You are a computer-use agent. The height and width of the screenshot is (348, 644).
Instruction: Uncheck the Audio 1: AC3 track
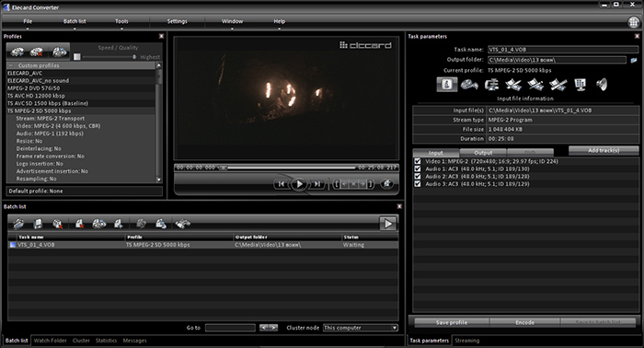(x=418, y=168)
